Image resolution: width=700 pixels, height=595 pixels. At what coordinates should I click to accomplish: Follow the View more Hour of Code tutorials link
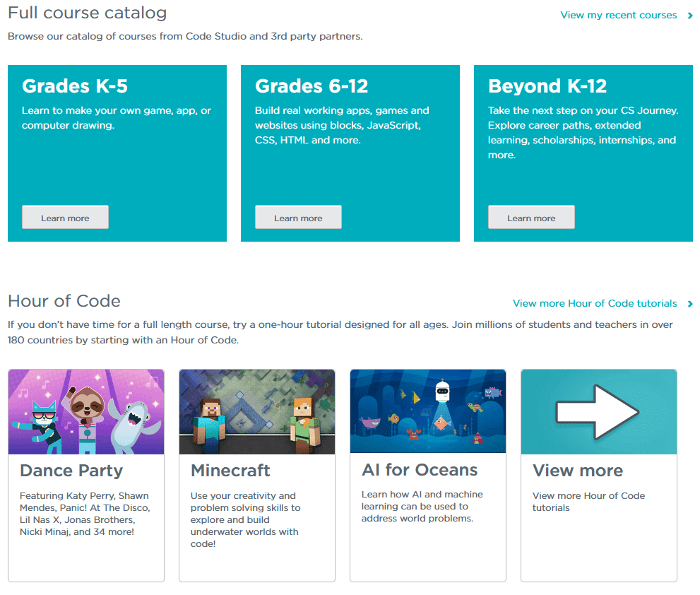(x=595, y=303)
